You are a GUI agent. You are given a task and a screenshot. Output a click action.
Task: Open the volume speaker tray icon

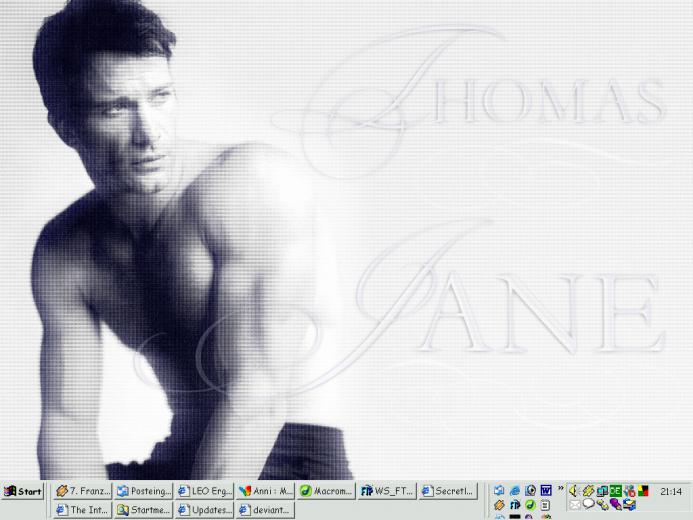(574, 490)
